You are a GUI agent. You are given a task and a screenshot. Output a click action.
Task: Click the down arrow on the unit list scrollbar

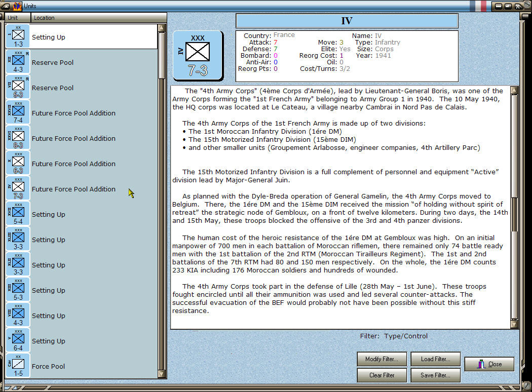pyautogui.click(x=162, y=375)
